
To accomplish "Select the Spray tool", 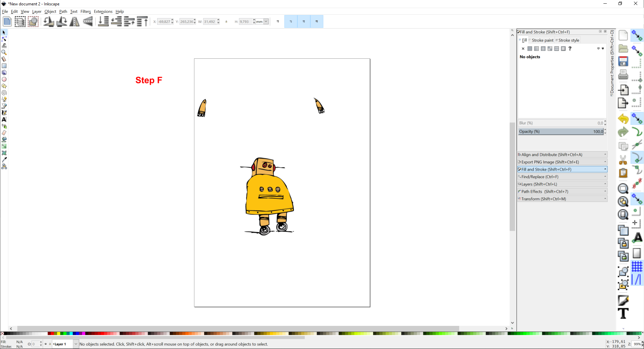I will 4,126.
